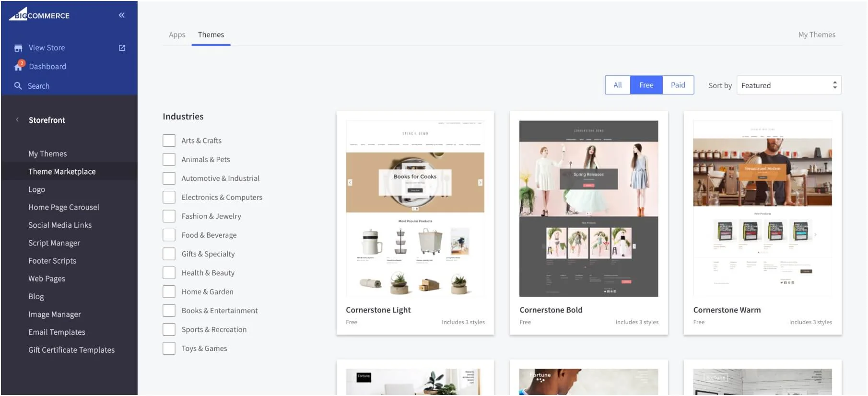Go back using Storefront chevron
This screenshot has height=396, width=868.
17,120
